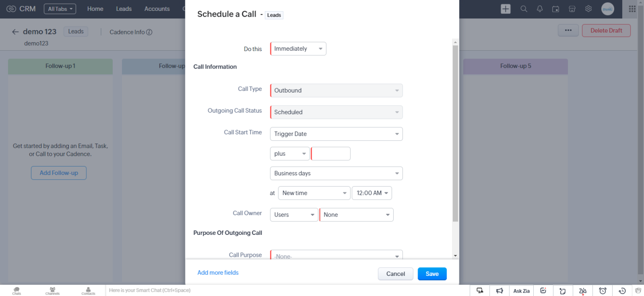Open the announcements megaphone icon in the bottom bar
Image resolution: width=644 pixels, height=296 pixels.
[x=499, y=290]
